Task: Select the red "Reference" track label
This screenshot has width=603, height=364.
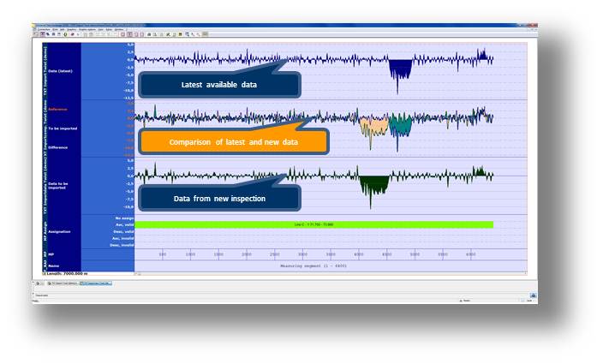Action: pos(58,109)
